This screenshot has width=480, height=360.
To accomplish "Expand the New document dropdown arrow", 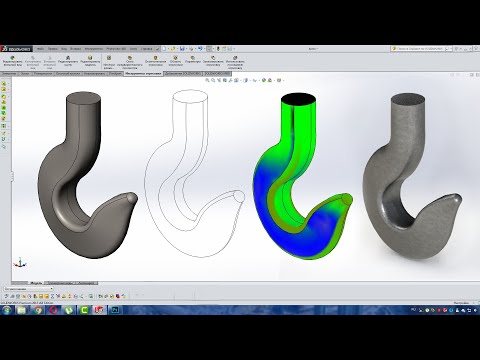I will 168,49.
